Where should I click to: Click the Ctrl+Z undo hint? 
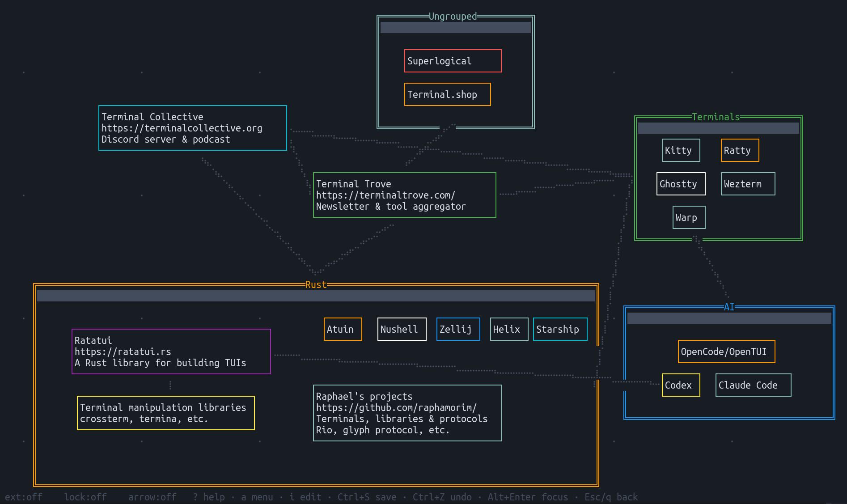click(442, 497)
